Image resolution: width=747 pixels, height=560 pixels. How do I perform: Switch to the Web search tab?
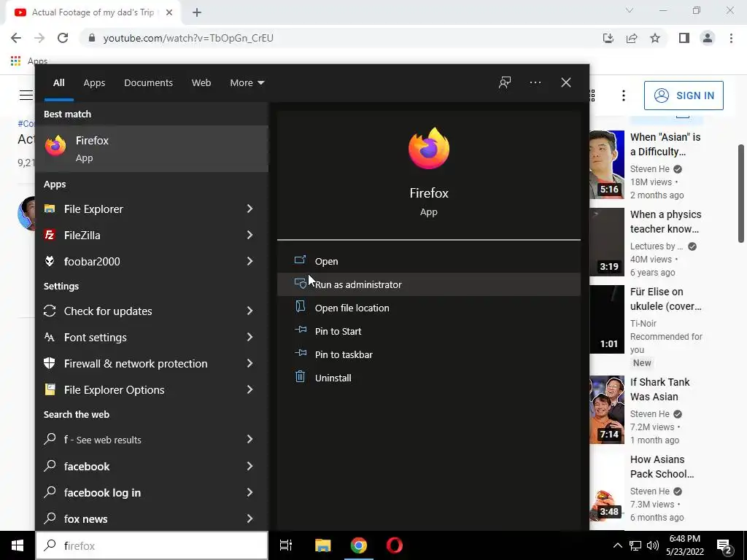click(x=201, y=83)
